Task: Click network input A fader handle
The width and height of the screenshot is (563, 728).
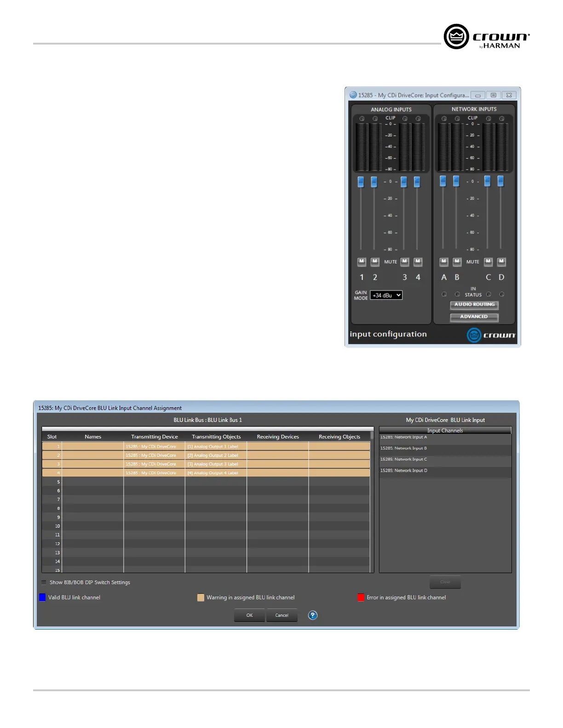Action: pos(443,181)
